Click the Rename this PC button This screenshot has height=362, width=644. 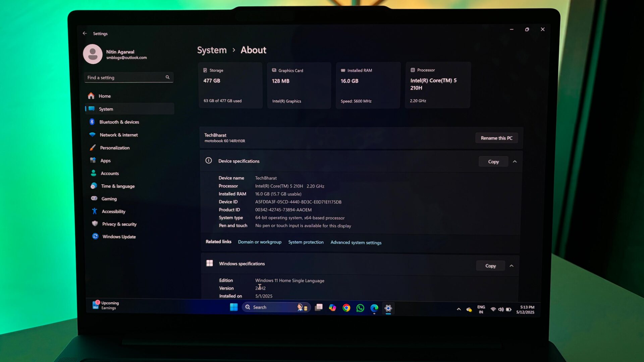tap(496, 138)
